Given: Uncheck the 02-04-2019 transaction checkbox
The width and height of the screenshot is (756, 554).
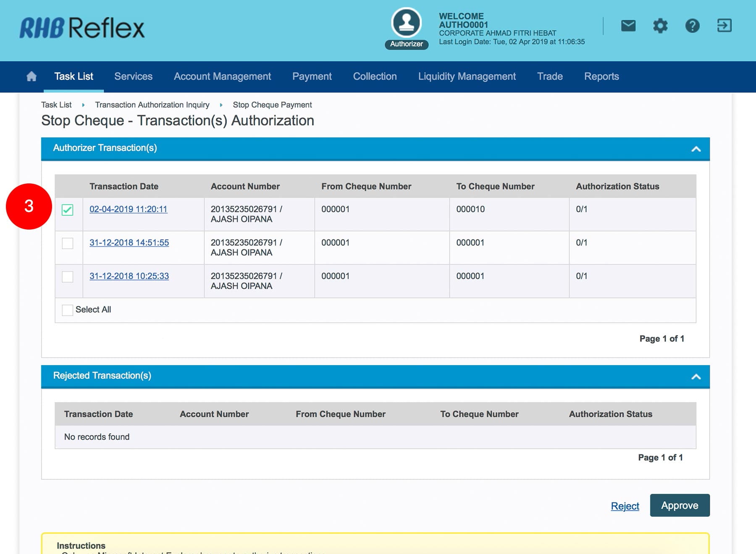Looking at the screenshot, I should (x=68, y=210).
